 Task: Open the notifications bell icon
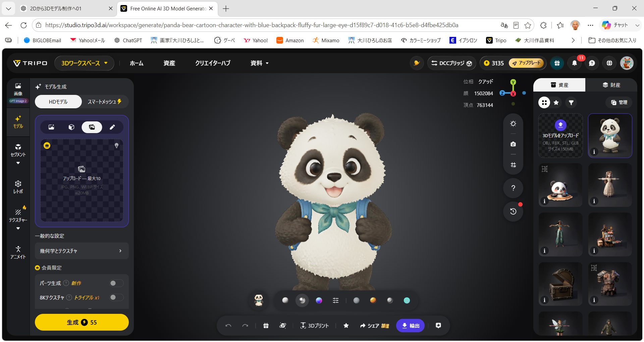(x=575, y=63)
